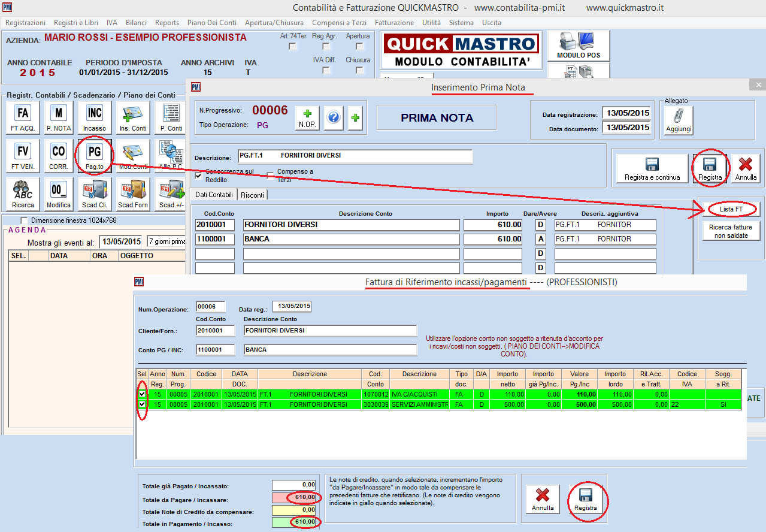Open Mod.Conti account editor

click(x=133, y=155)
